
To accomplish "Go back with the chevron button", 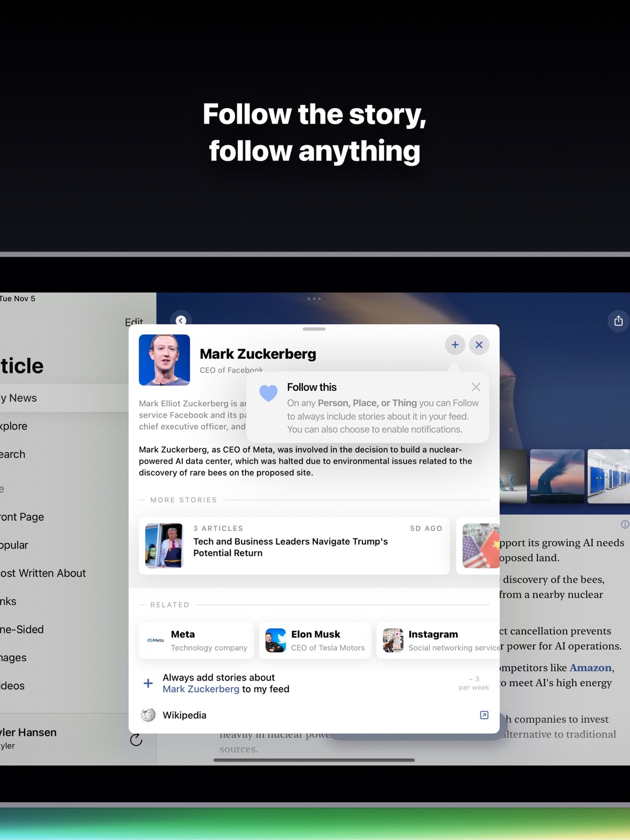I will (181, 320).
